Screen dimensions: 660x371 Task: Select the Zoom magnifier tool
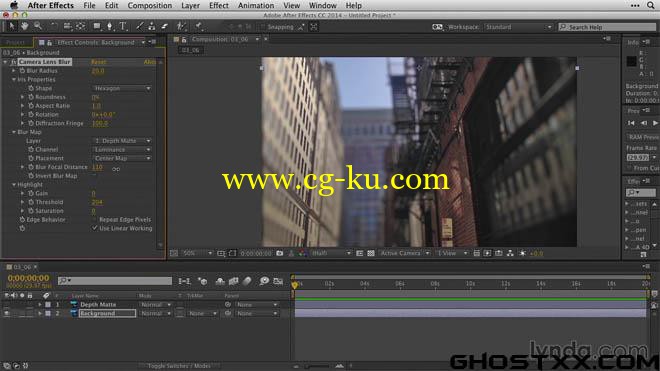(x=38, y=27)
